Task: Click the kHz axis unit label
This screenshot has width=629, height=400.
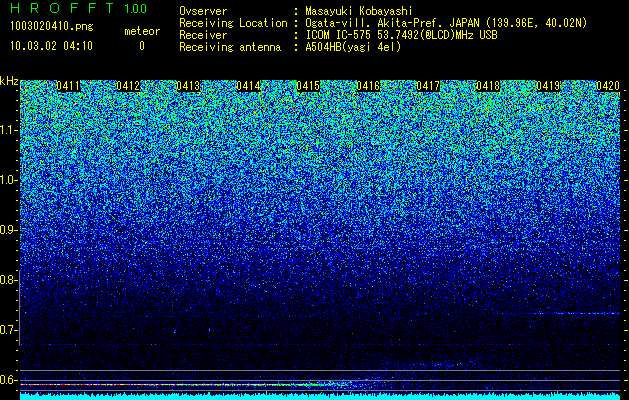Action: [9, 81]
